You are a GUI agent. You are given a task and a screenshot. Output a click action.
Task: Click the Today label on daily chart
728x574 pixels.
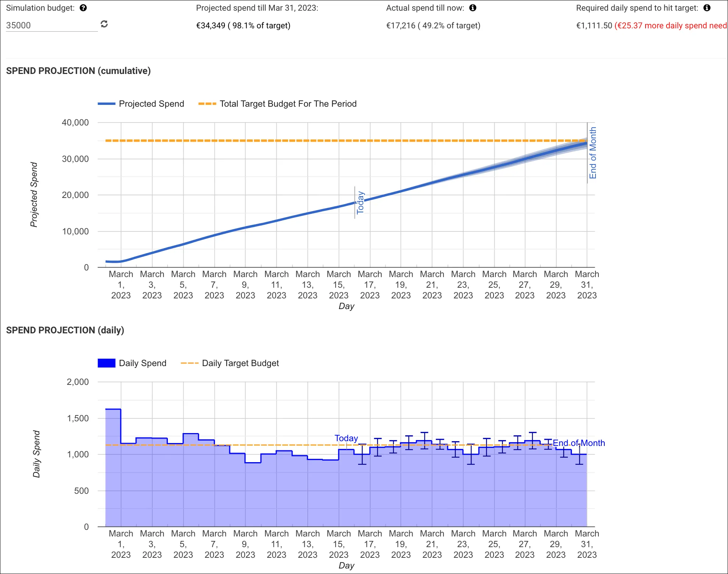[x=346, y=438]
